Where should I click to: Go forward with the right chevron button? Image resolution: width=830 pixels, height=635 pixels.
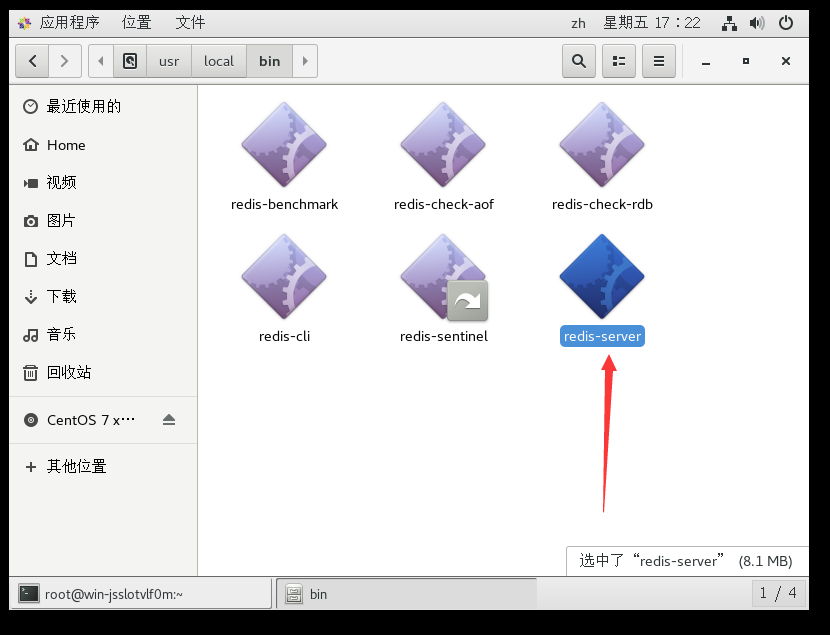click(65, 61)
